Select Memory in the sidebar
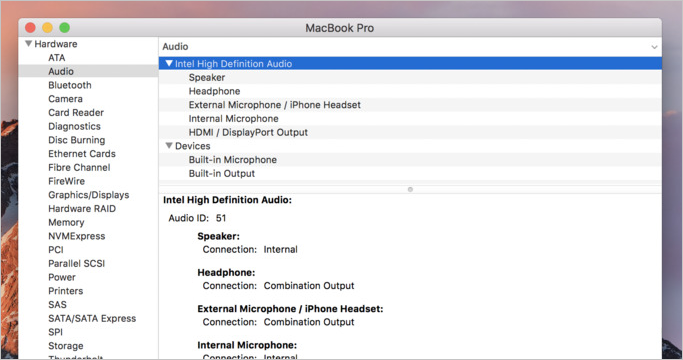The height and width of the screenshot is (360, 683). [66, 222]
